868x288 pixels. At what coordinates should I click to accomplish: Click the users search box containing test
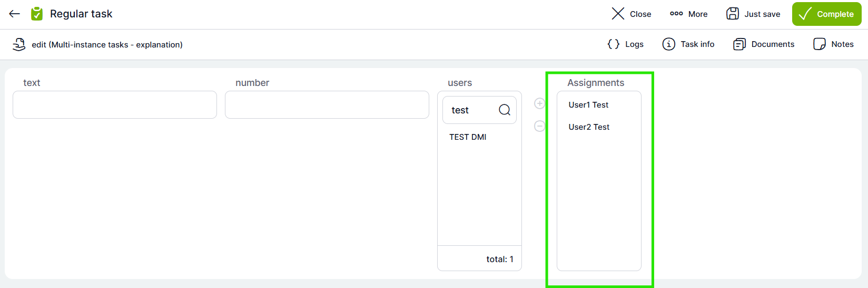pyautogui.click(x=471, y=110)
